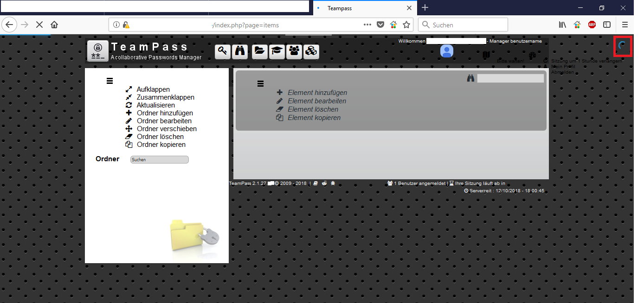Click the highlighted session refresh icon top right

623,47
